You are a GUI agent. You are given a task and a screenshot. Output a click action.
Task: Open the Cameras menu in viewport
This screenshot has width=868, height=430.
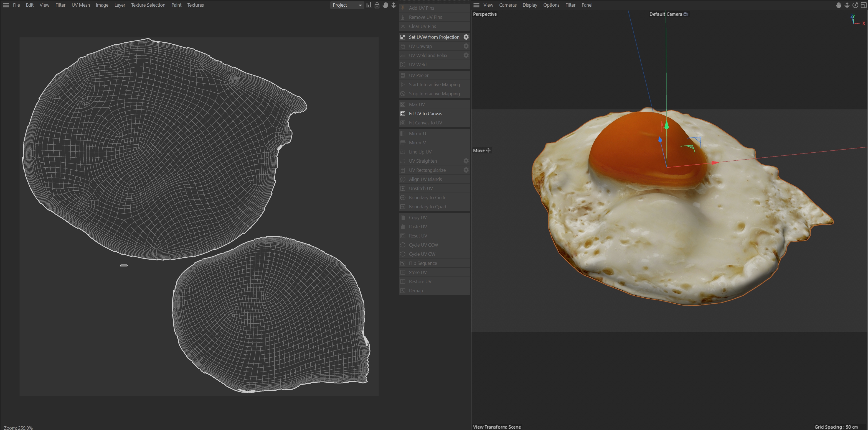tap(507, 5)
